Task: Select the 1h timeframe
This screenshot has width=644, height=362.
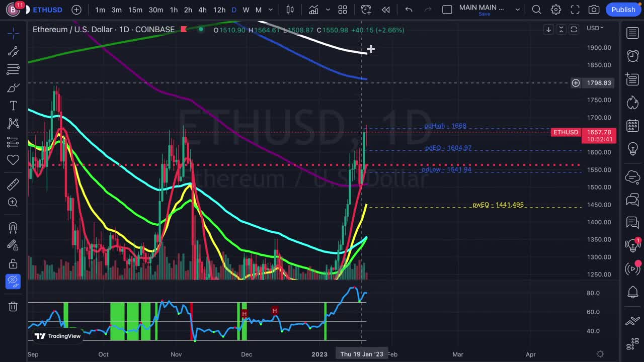Action: click(174, 10)
